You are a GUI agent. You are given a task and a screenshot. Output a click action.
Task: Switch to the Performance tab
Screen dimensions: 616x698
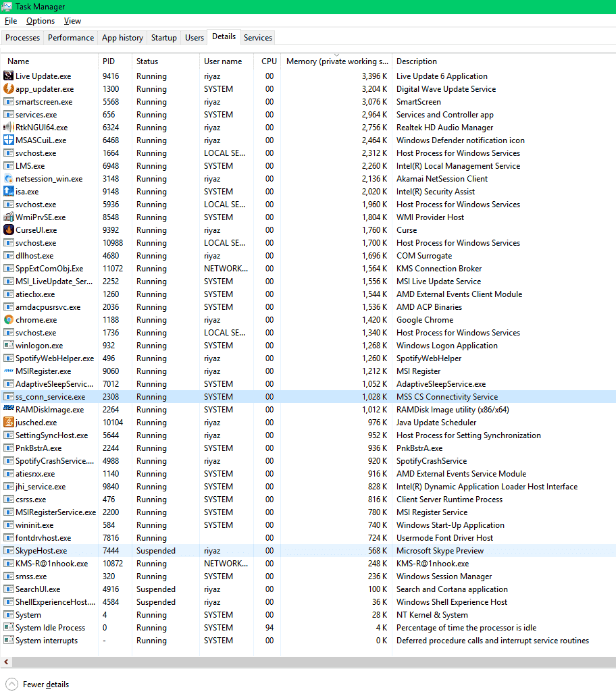[71, 37]
